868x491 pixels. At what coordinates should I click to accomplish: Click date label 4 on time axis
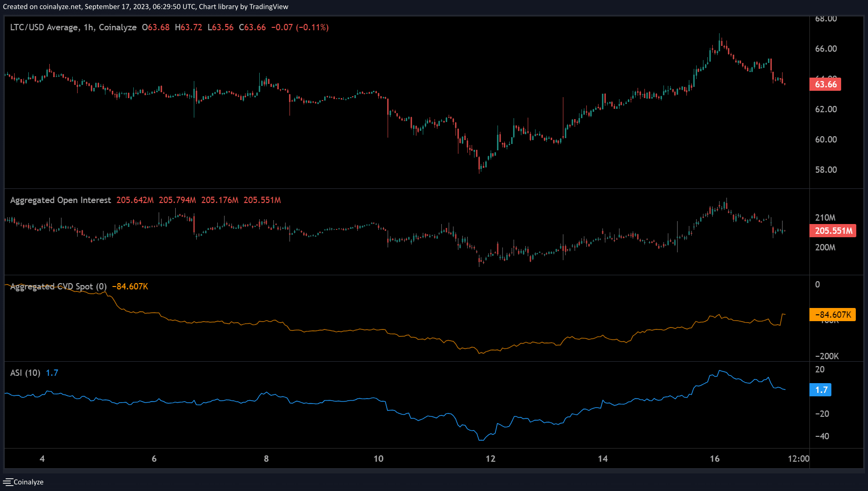click(x=42, y=459)
